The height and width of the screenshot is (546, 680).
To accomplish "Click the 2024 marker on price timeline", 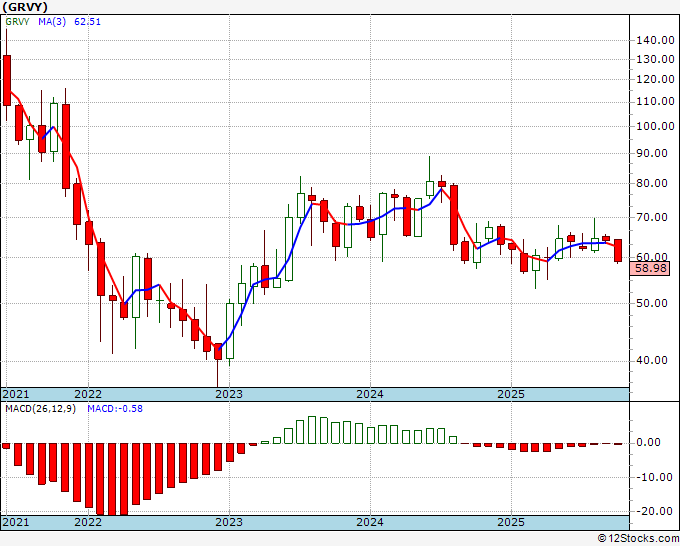I will [369, 394].
